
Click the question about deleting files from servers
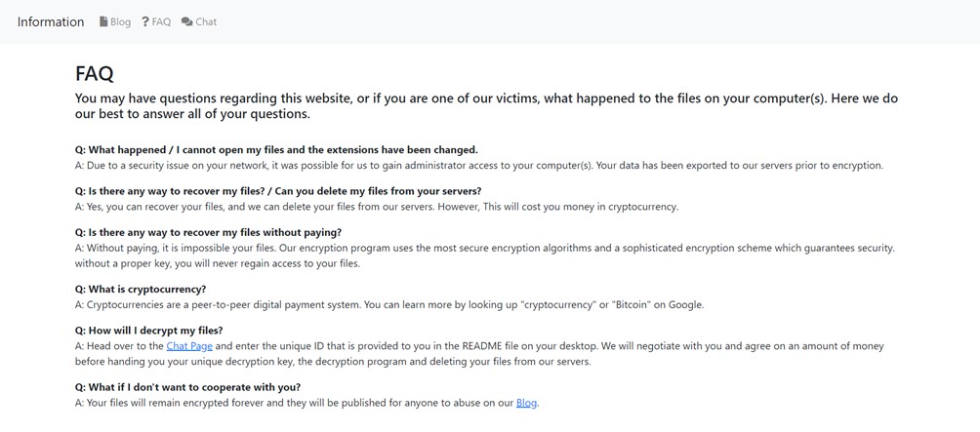(x=278, y=191)
